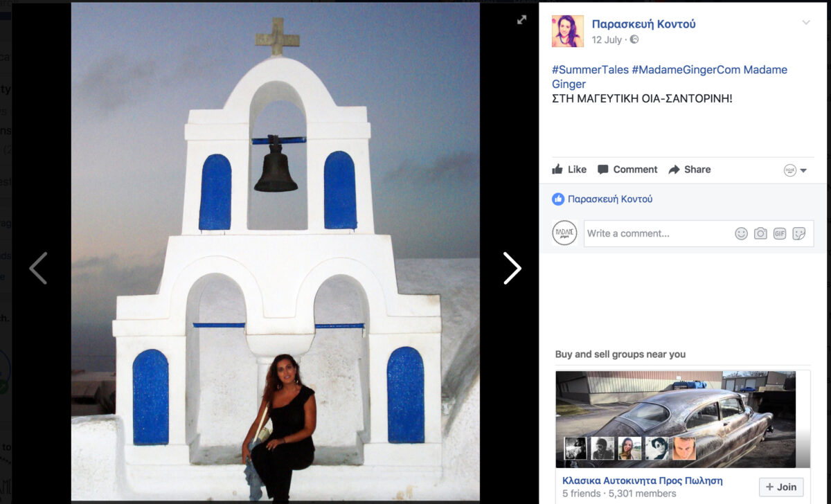Click the fullscreen expand icon on photo

(521, 20)
